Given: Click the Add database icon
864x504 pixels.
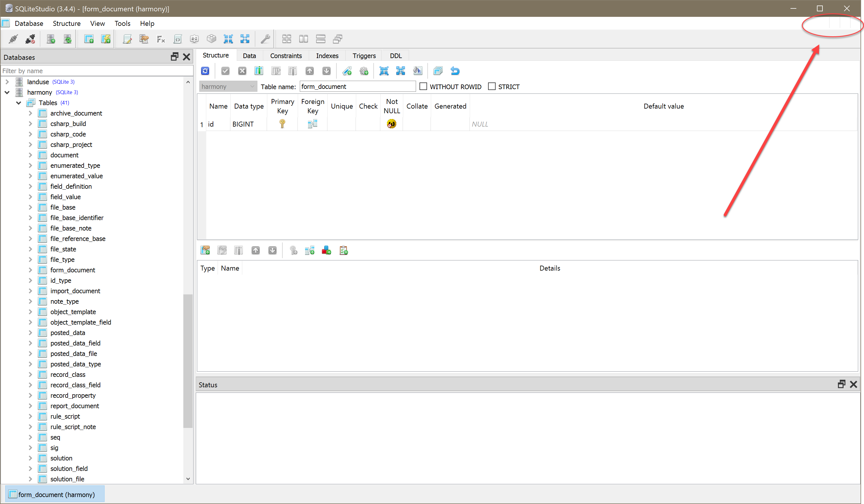Looking at the screenshot, I should [x=51, y=39].
